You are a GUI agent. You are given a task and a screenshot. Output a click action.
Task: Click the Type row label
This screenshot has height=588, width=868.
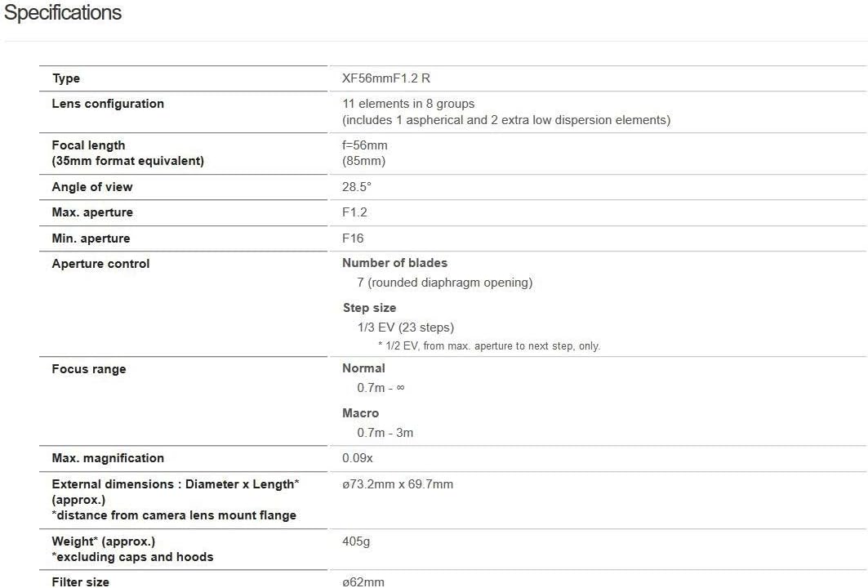point(66,78)
